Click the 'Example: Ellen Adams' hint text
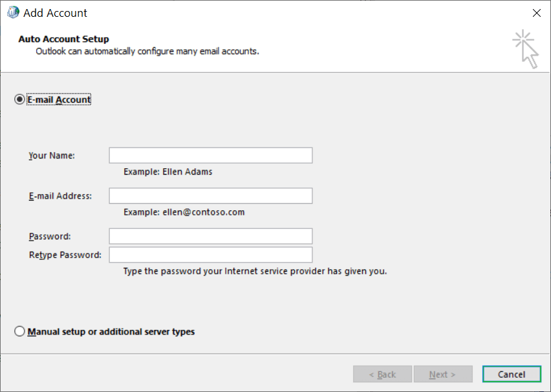Screen dimensions: 551x392 coord(168,172)
